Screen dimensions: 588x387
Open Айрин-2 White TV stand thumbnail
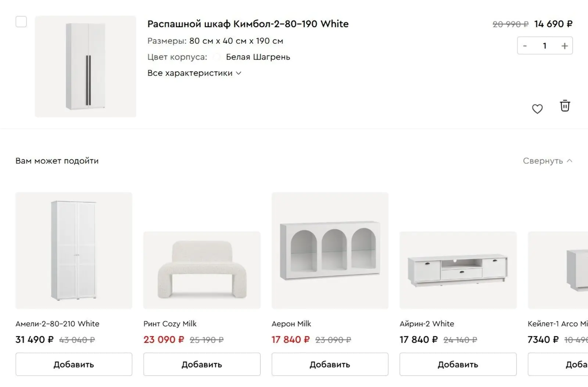point(458,270)
